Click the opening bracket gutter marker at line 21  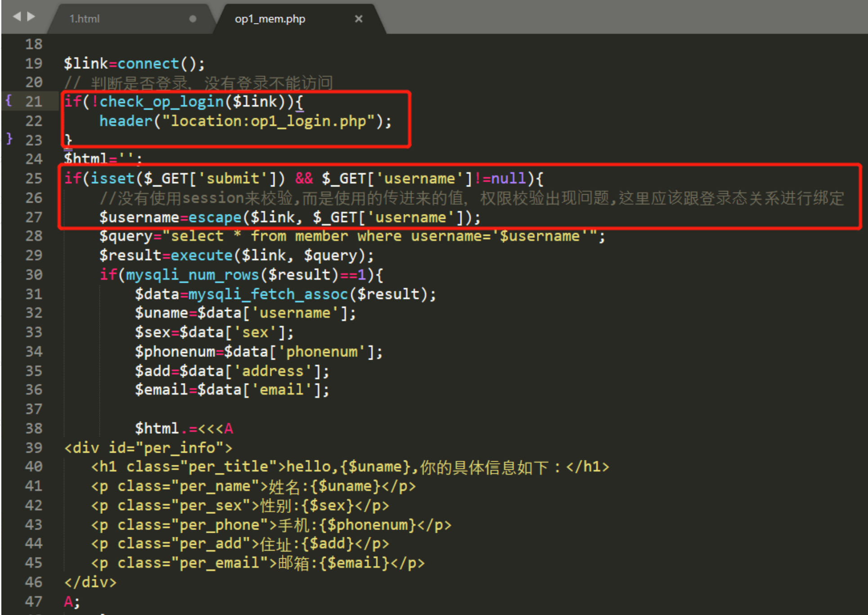tap(9, 100)
